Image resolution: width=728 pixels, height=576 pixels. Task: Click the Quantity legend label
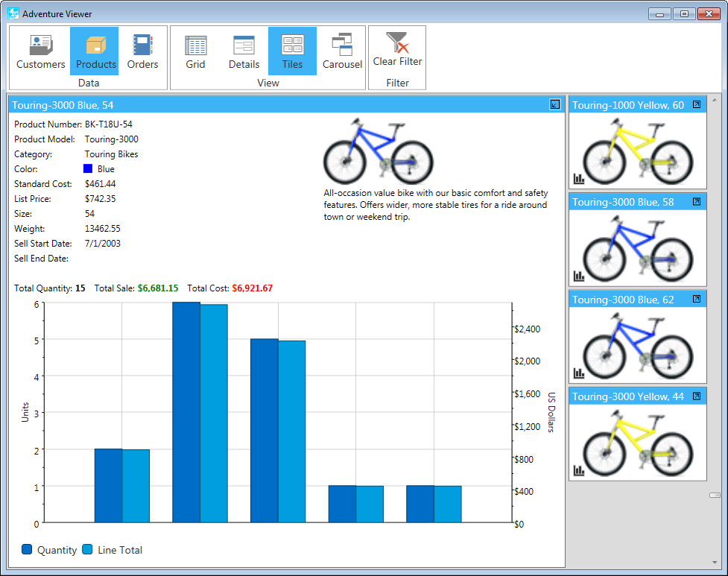coord(57,550)
